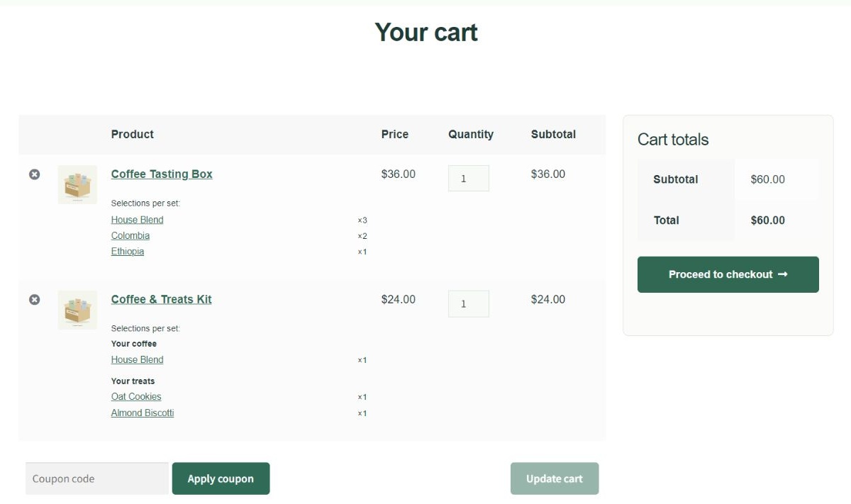Focus quantity field for Coffee & Treats Kit
This screenshot has height=504, width=851.
point(468,303)
